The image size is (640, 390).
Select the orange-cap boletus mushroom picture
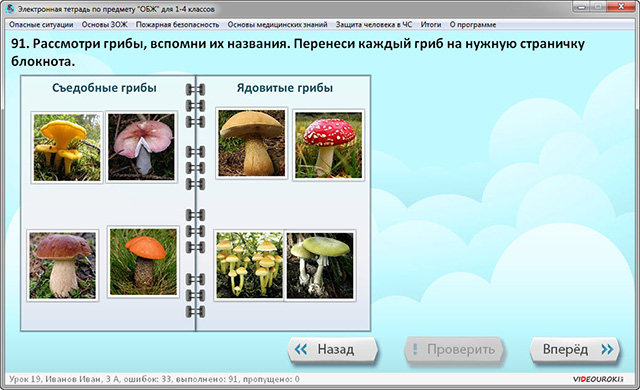[x=143, y=261]
